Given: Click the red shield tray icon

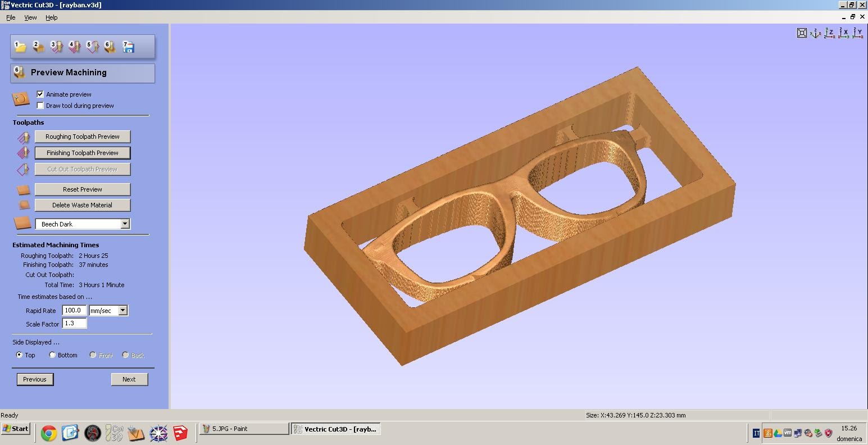Looking at the screenshot, I should pyautogui.click(x=828, y=433).
